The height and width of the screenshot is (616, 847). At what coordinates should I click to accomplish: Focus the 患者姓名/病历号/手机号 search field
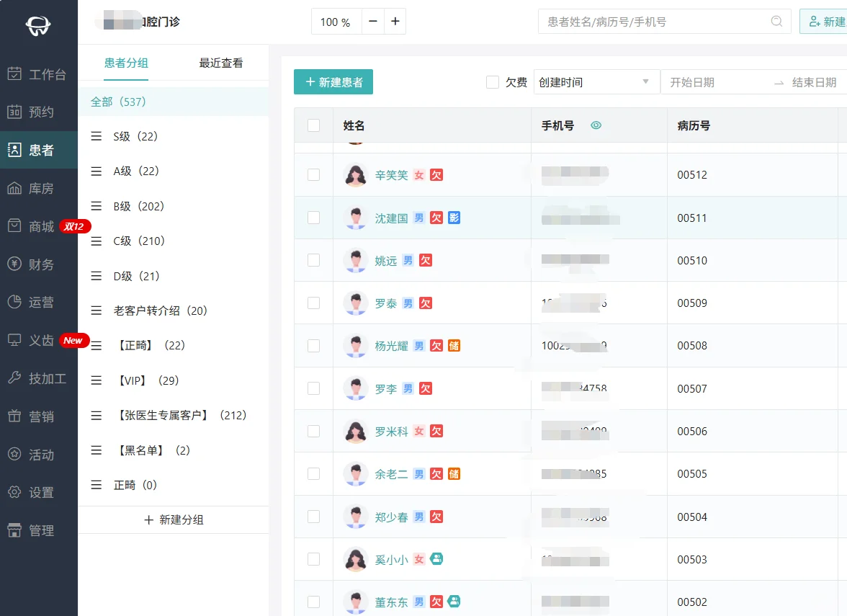click(664, 21)
